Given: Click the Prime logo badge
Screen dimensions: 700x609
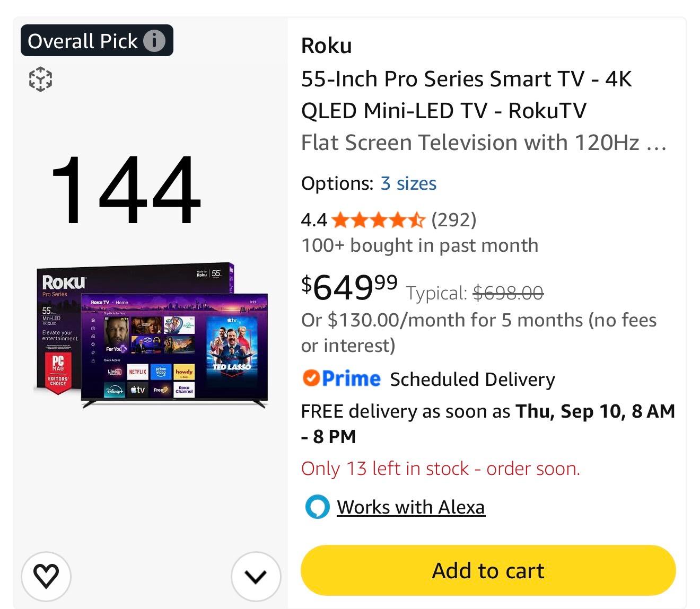Looking at the screenshot, I should 342,378.
